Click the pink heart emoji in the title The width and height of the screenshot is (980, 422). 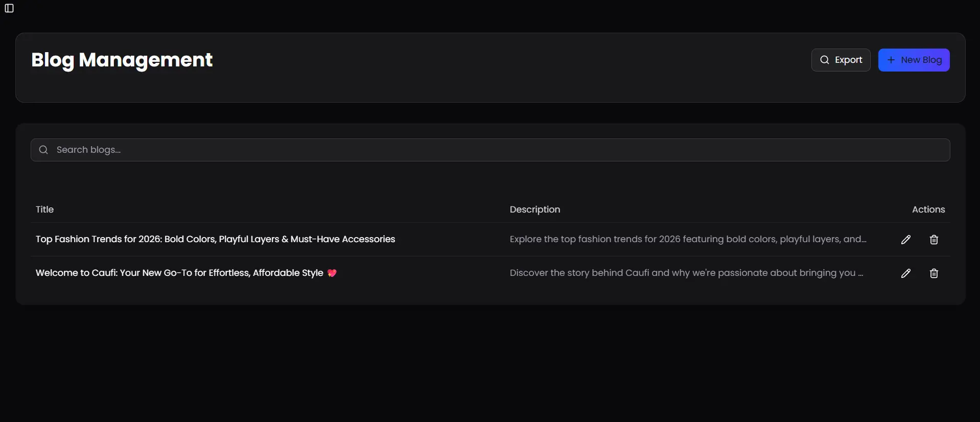tap(332, 273)
